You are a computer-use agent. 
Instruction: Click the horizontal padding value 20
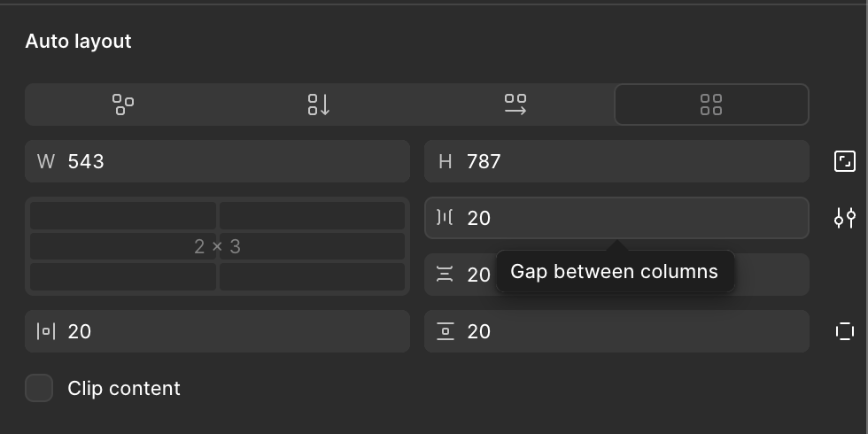click(x=80, y=331)
